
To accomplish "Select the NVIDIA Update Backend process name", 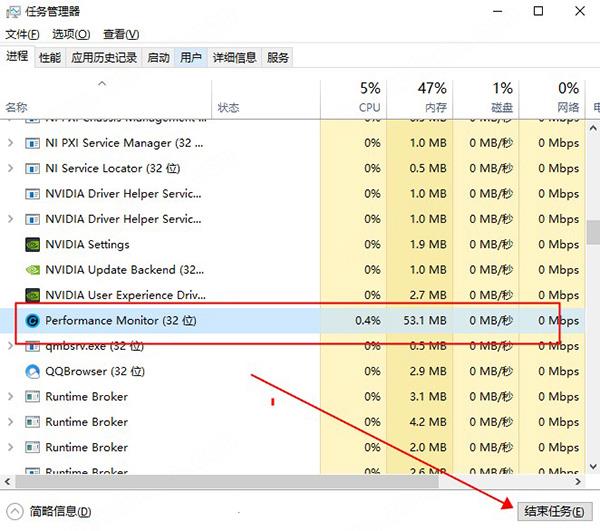I will 125,270.
